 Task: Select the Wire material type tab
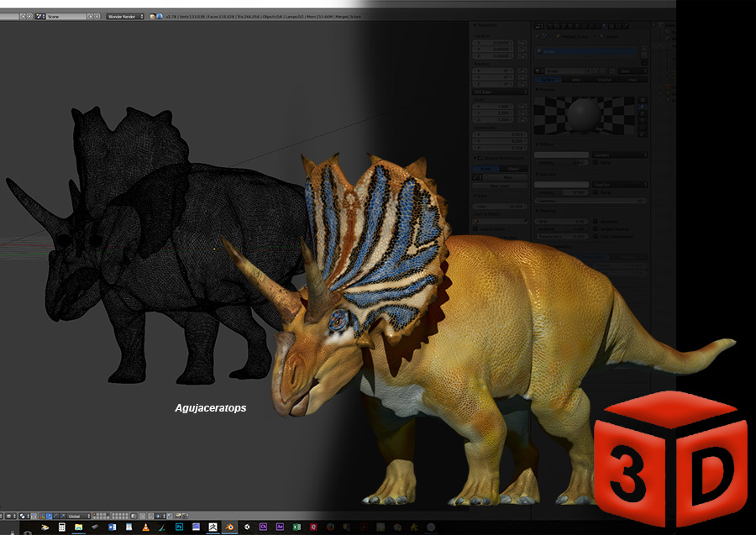576,79
